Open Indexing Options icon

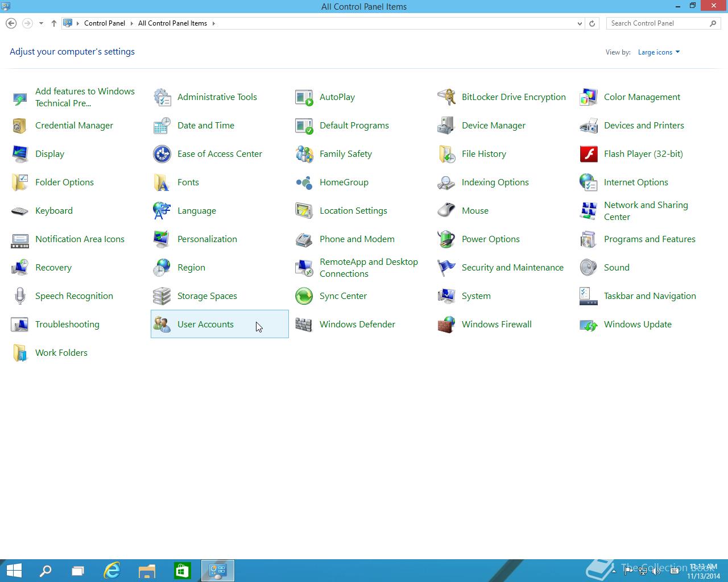pos(446,182)
